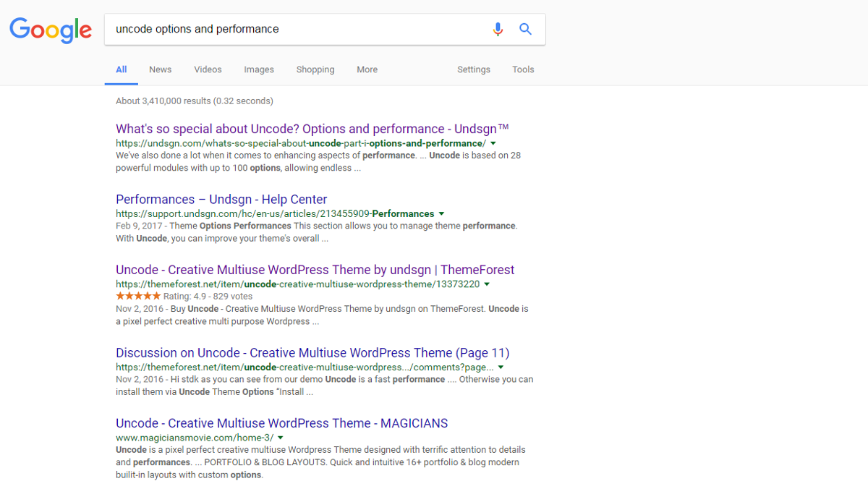Expand dropdown arrow beside themeforest comments URL

click(x=501, y=367)
